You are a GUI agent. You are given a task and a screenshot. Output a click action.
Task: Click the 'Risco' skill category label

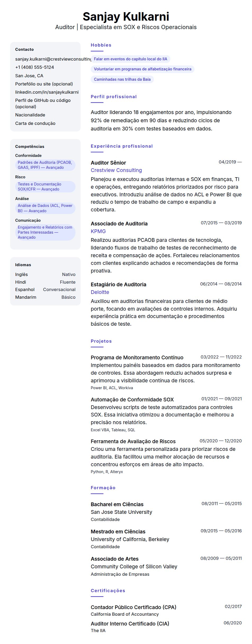20,177
